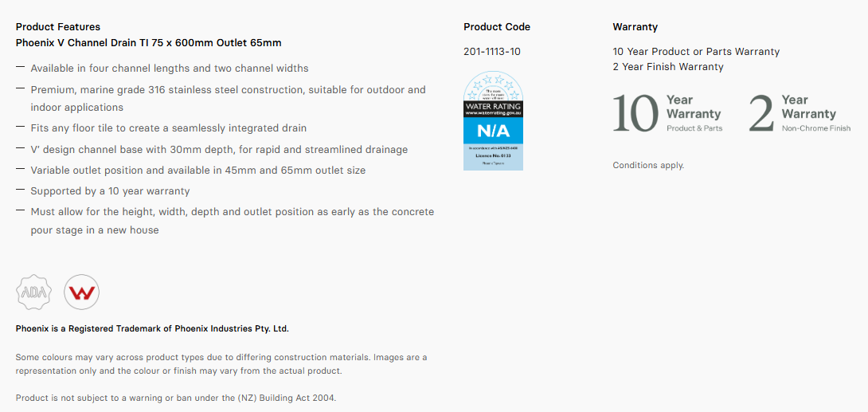868x412 pixels.
Task: Click the NZ Building Act 2004 notice
Action: pyautogui.click(x=176, y=398)
